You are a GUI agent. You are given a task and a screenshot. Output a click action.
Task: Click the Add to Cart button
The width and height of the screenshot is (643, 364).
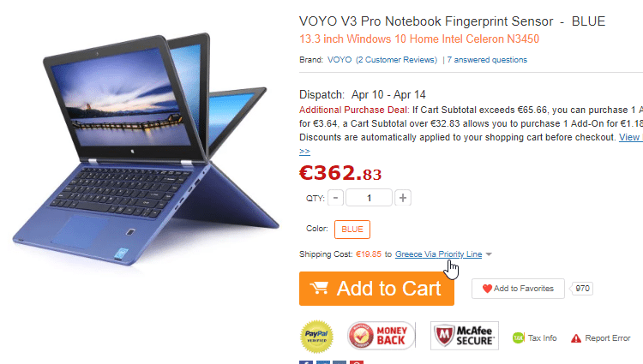pyautogui.click(x=376, y=289)
